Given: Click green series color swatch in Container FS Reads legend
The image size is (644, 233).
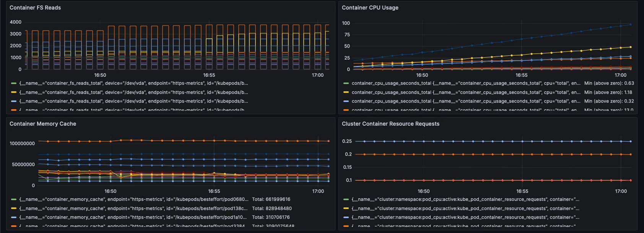Looking at the screenshot, I should [14, 83].
